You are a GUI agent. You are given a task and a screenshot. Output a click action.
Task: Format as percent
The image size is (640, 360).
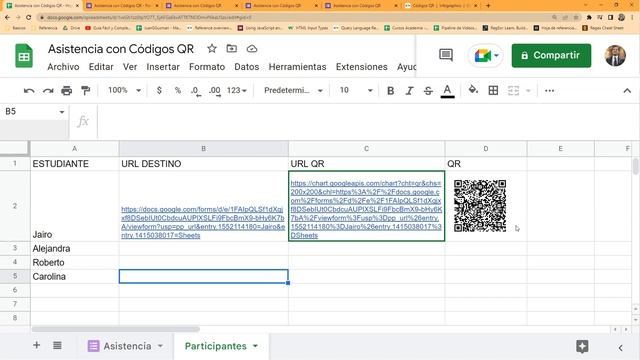point(178,90)
